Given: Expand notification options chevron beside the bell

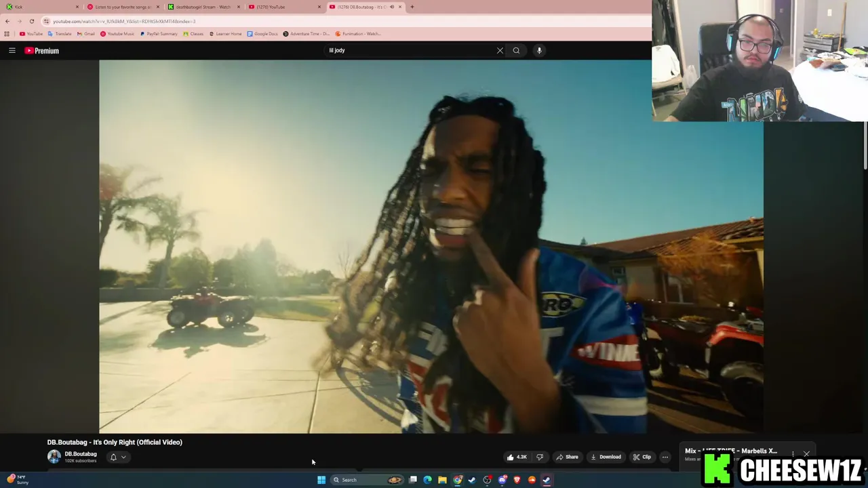Looking at the screenshot, I should [x=123, y=457].
